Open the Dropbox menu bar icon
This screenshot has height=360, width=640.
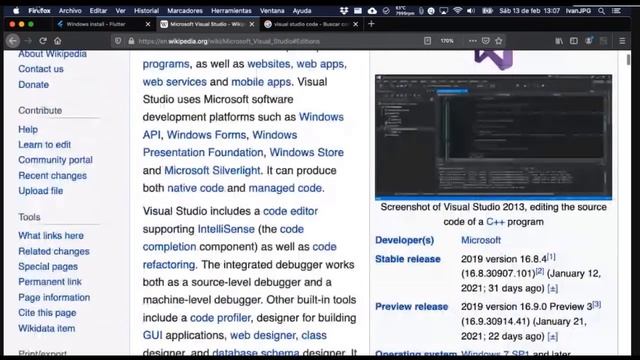pos(344,11)
